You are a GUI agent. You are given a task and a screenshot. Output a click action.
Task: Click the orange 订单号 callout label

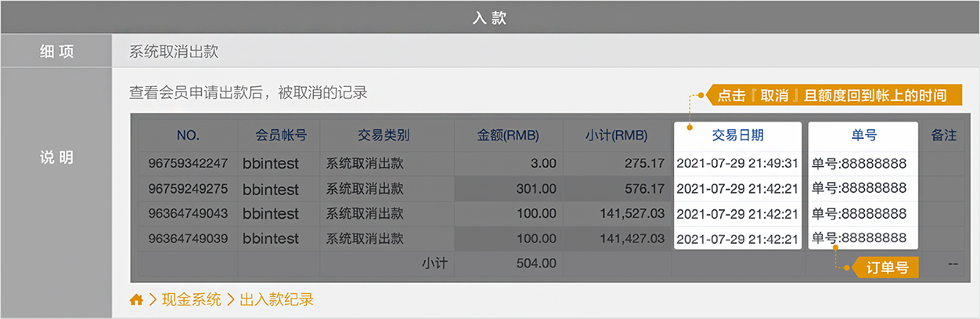click(x=886, y=267)
